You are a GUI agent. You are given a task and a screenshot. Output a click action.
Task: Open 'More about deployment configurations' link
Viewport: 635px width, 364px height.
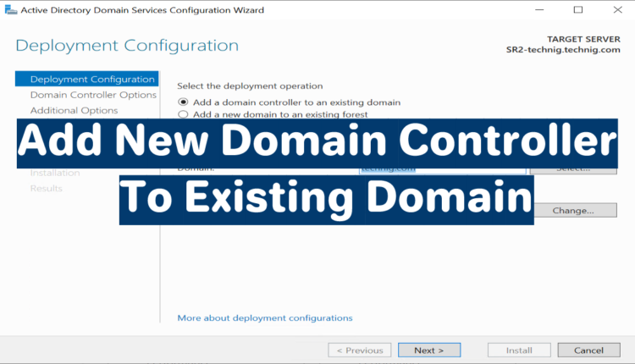[264, 318]
